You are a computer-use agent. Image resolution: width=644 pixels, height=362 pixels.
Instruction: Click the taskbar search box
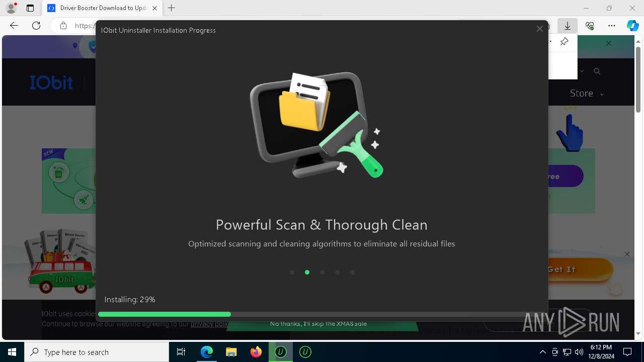pyautogui.click(x=97, y=352)
